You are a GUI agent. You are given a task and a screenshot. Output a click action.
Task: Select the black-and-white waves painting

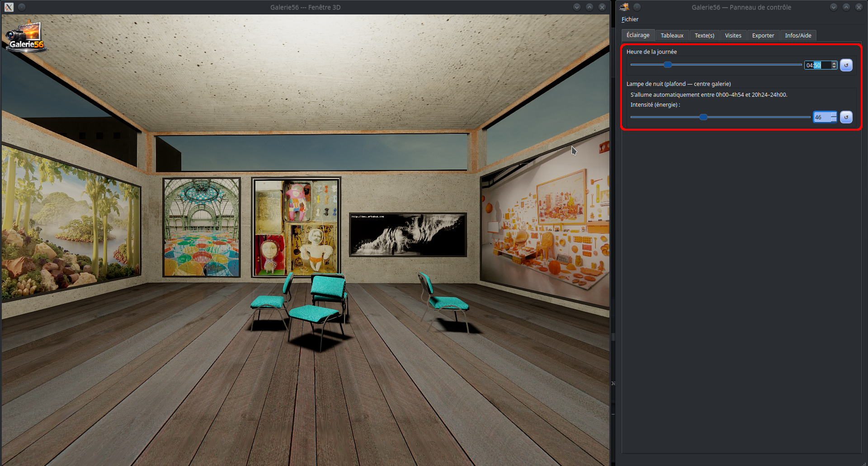pyautogui.click(x=408, y=235)
